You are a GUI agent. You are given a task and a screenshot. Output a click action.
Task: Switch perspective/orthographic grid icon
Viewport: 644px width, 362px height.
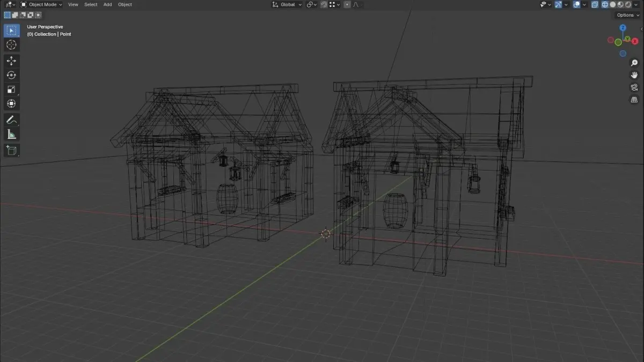[x=634, y=100]
